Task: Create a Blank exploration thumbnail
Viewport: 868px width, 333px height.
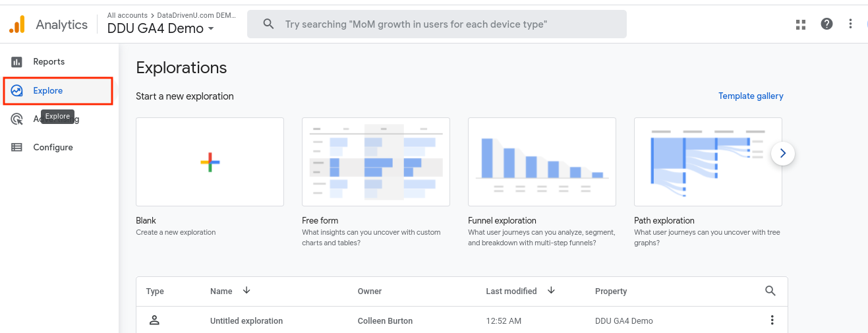Action: [x=210, y=162]
